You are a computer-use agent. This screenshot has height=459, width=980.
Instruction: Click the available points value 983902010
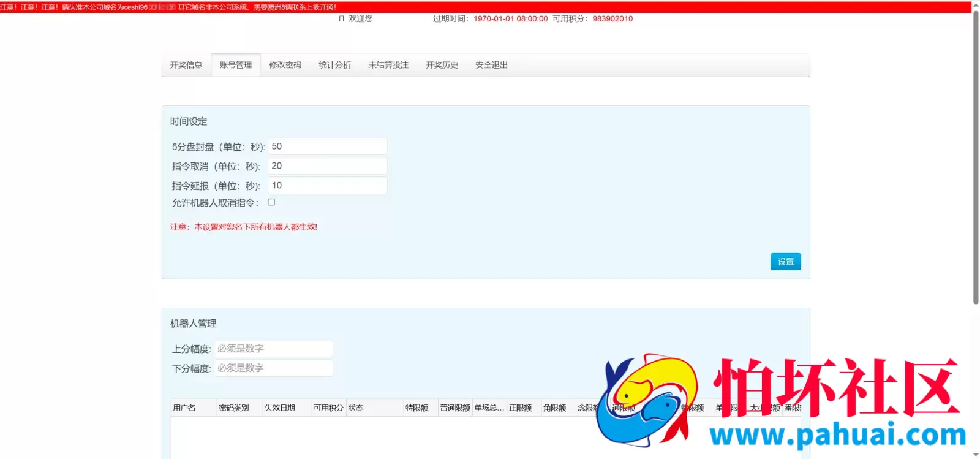tap(612, 19)
